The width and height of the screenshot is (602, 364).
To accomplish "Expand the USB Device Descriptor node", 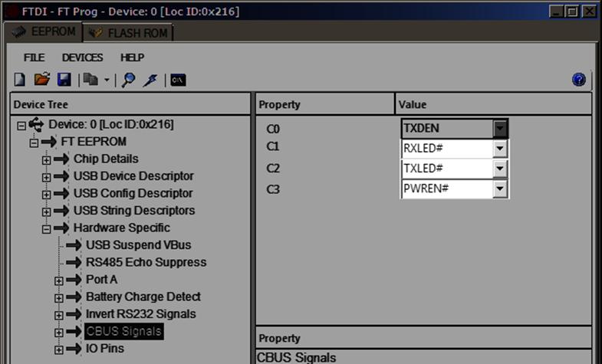I will [47, 177].
